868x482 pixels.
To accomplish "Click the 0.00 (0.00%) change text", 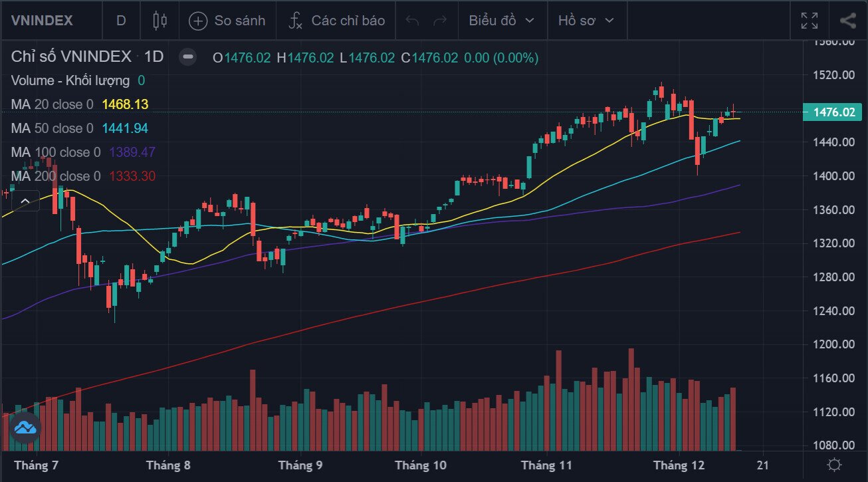I will pos(501,58).
